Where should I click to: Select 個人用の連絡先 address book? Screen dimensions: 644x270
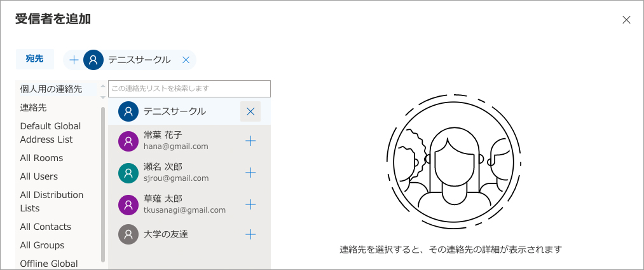[x=51, y=89]
